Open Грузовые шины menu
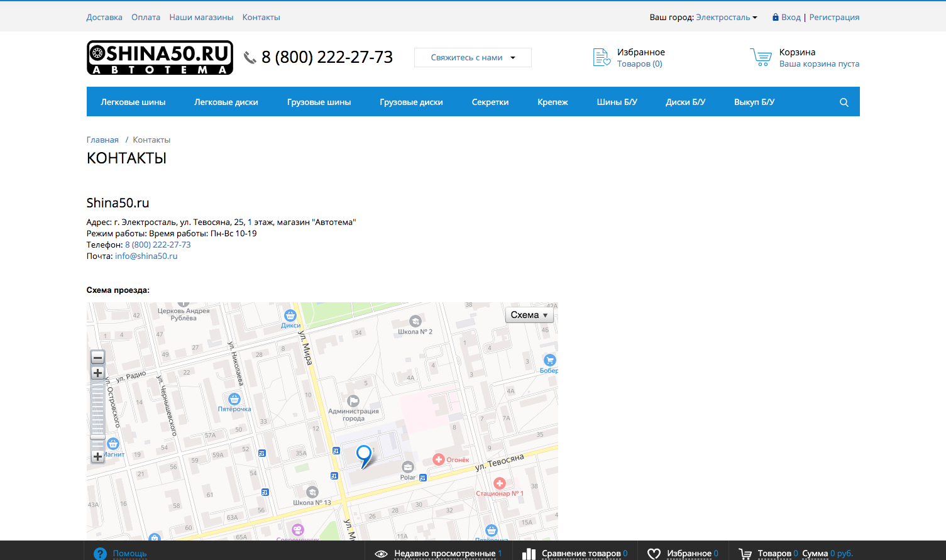Image resolution: width=946 pixels, height=560 pixels. [319, 102]
